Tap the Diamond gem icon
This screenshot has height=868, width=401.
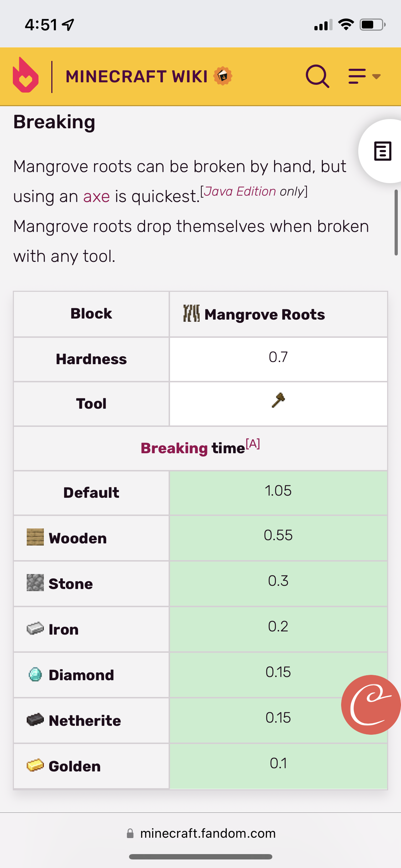(35, 675)
